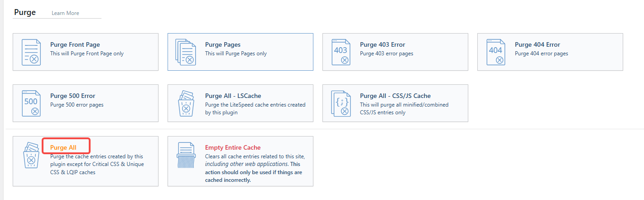Viewport: 644px width, 200px height.
Task: Select the Purge Front Page title
Action: (x=75, y=45)
